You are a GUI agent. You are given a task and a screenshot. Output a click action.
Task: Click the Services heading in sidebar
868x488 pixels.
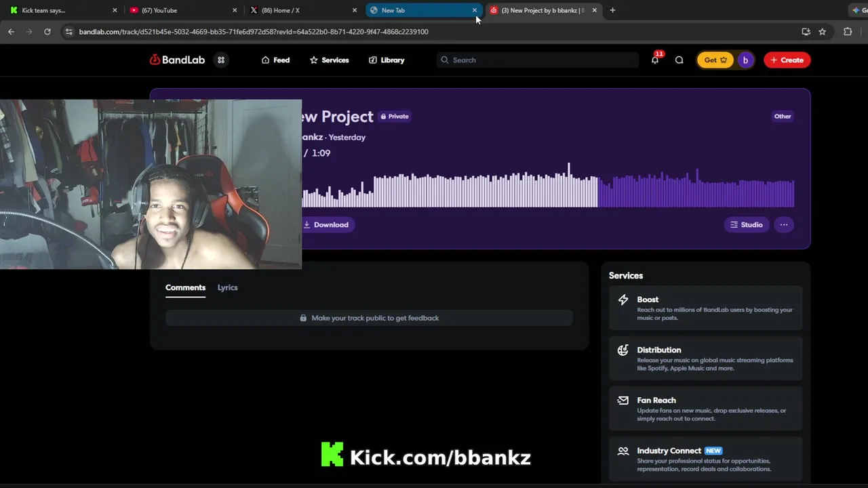626,275
